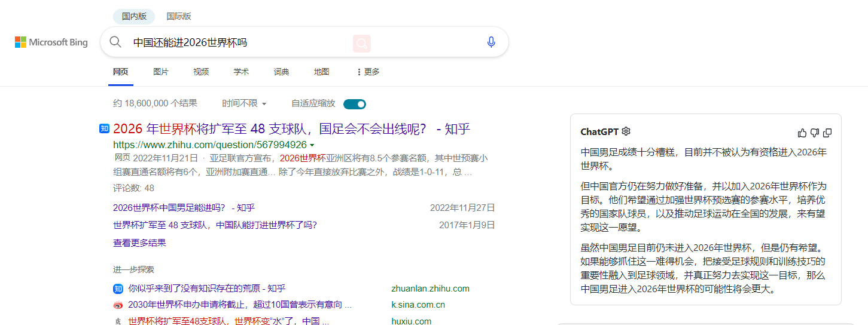Open link 世界杯扩军至48支球队，中国队能打进

pyautogui.click(x=215, y=225)
